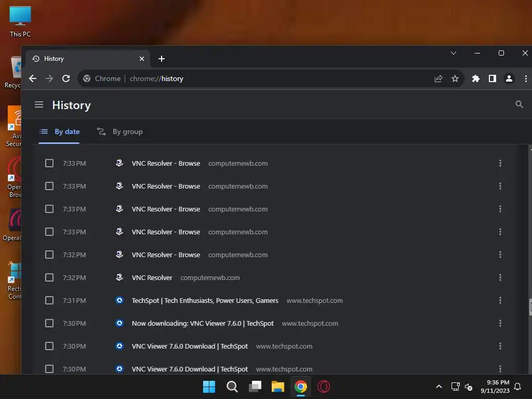Viewport: 532px width, 399px height.
Task: Tick the Now downloading VNC Viewer checkbox
Action: tap(49, 323)
